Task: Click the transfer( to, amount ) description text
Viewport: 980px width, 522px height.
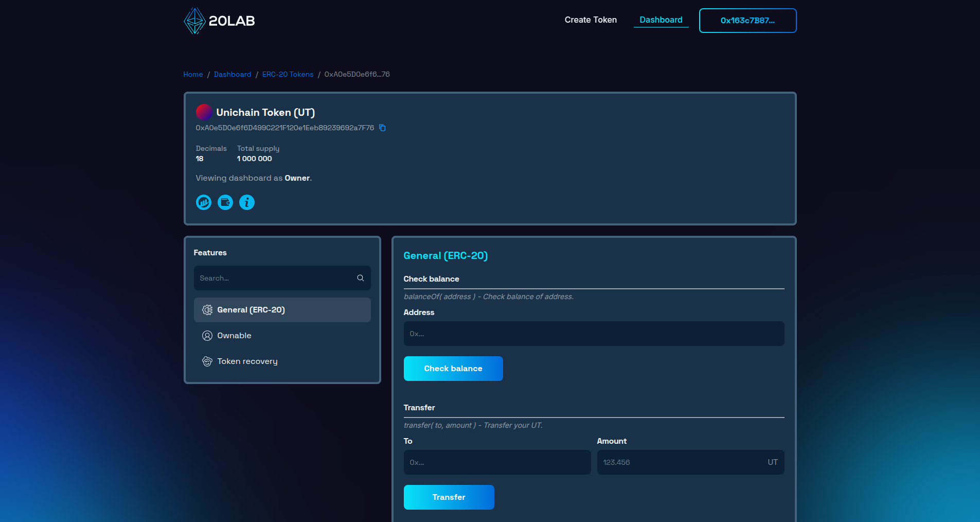Action: pos(473,425)
